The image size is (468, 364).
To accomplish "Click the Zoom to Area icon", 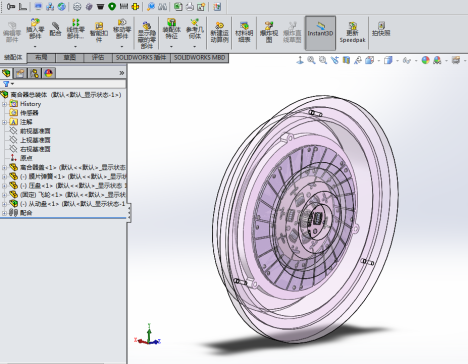I will tap(323, 60).
